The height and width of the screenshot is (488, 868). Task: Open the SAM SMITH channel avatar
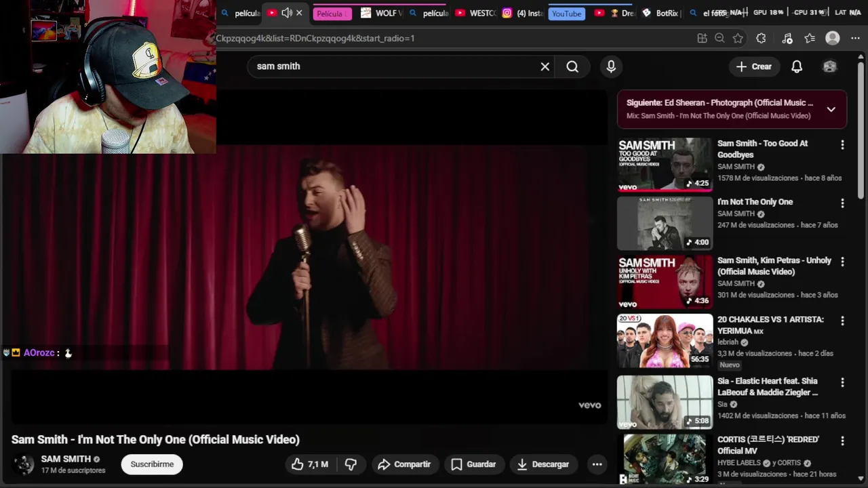click(x=24, y=464)
